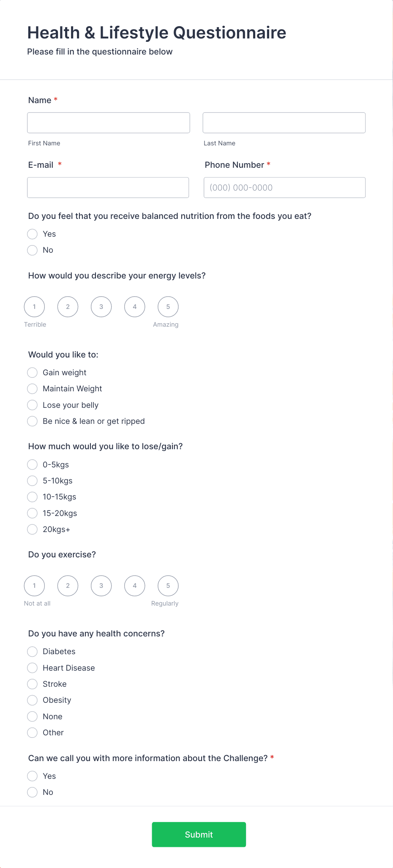
Task: Rate exercise frequency as 3
Action: pyautogui.click(x=101, y=586)
